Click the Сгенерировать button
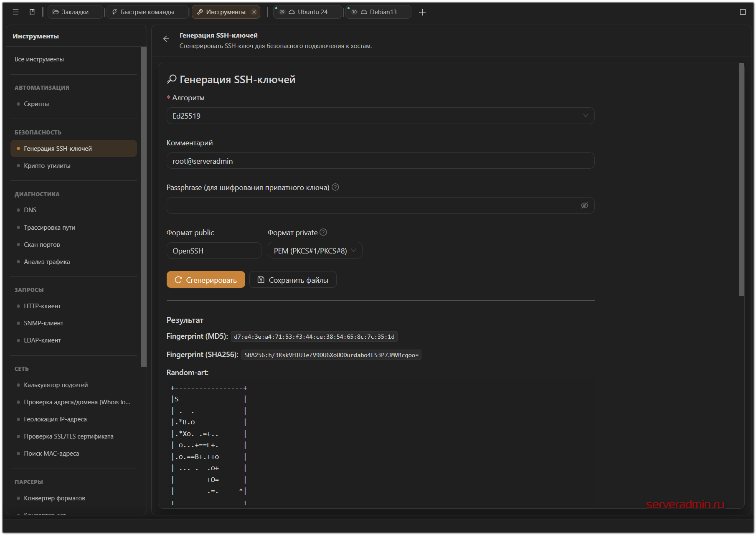 pos(206,280)
